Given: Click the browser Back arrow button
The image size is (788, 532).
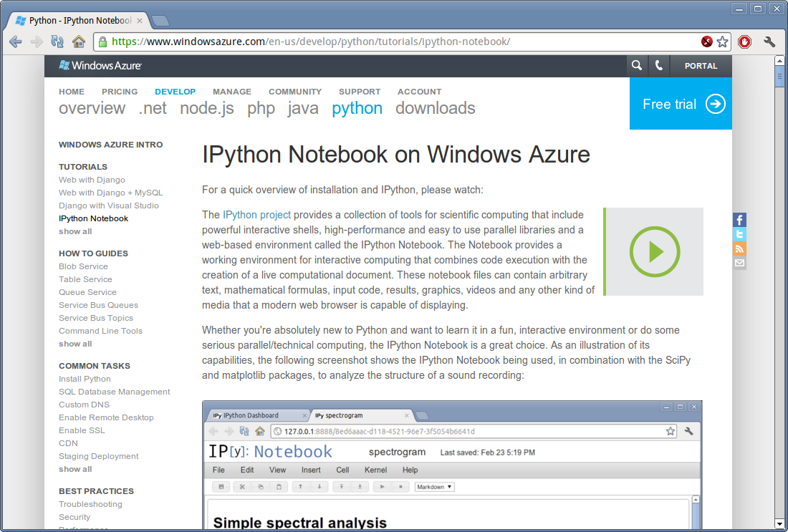Looking at the screenshot, I should [15, 42].
